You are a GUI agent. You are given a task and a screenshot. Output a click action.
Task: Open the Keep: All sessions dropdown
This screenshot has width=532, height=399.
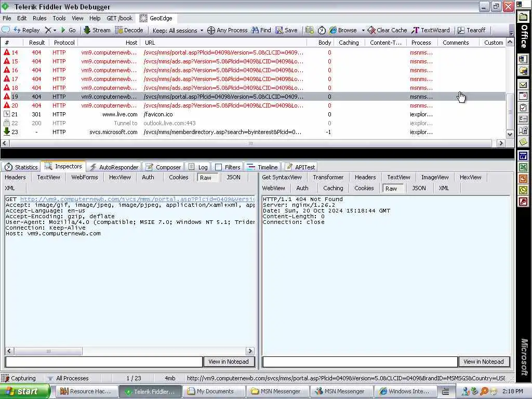(x=178, y=31)
